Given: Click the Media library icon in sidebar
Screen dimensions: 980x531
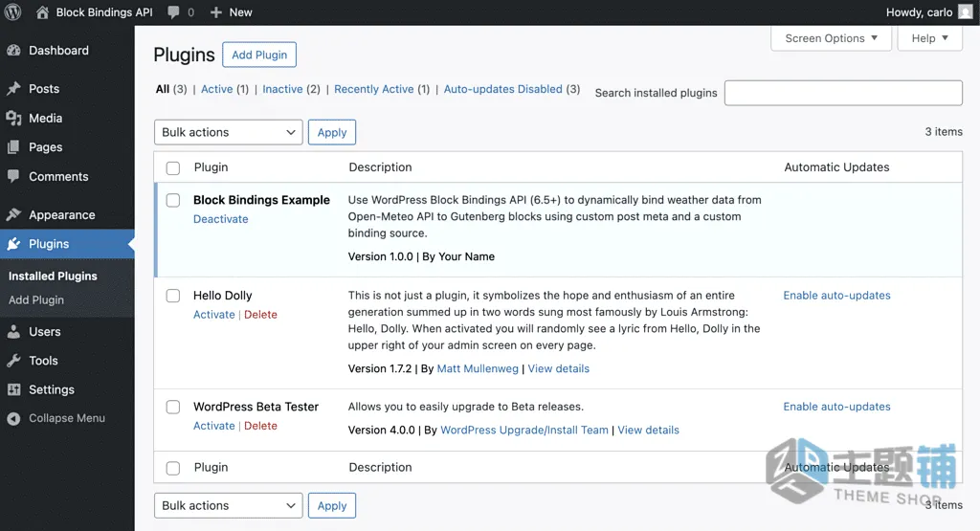Looking at the screenshot, I should pos(13,118).
